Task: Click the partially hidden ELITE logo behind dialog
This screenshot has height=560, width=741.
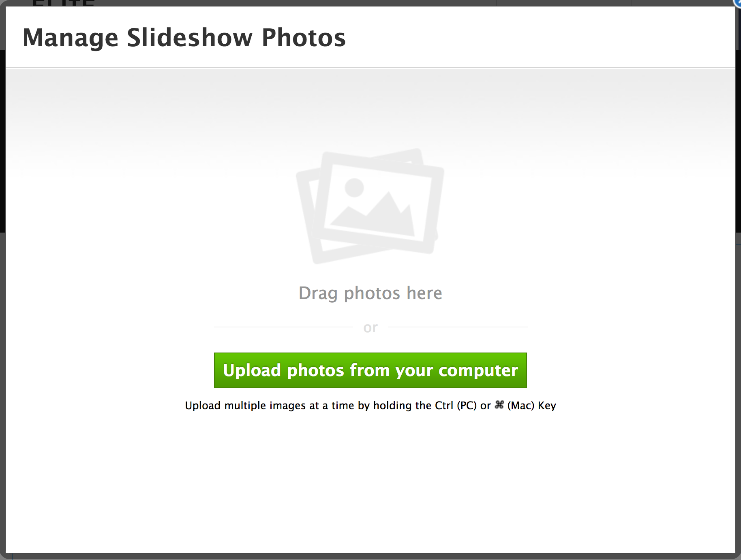Action: tap(63, 3)
